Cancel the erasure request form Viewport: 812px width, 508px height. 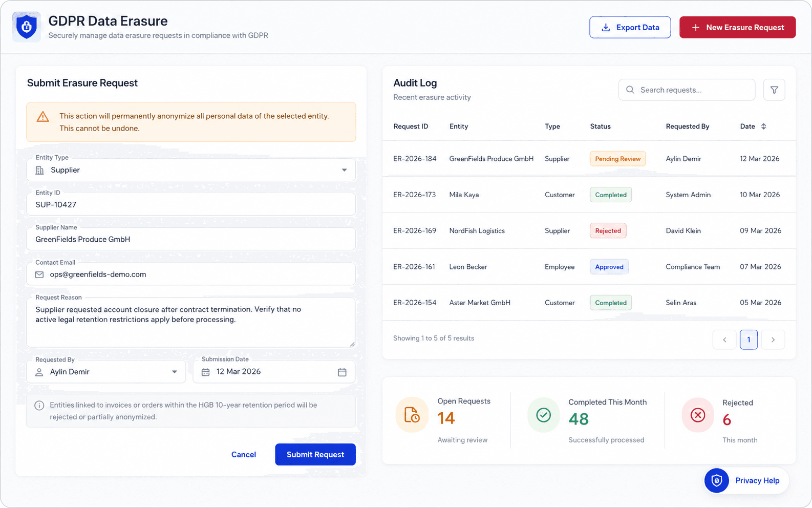click(244, 454)
